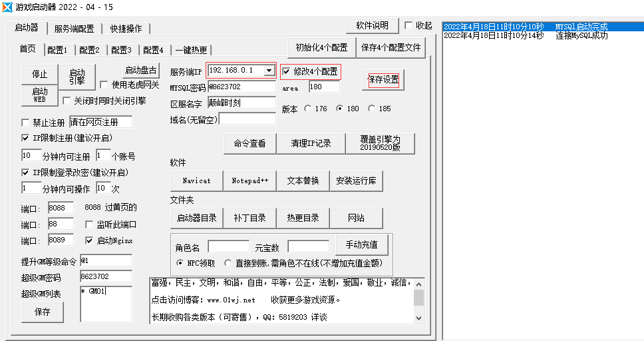Open the 服务端配置 tab

[74, 29]
